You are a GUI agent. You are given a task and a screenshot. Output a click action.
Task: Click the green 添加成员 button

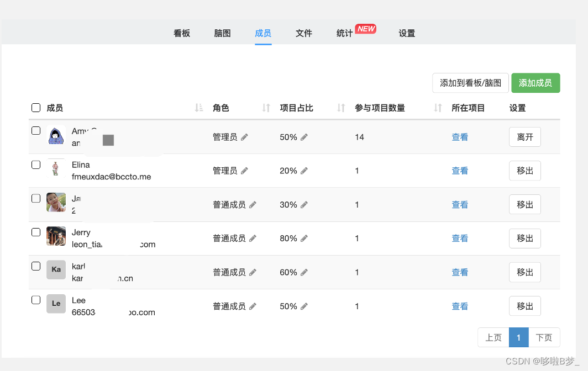535,83
